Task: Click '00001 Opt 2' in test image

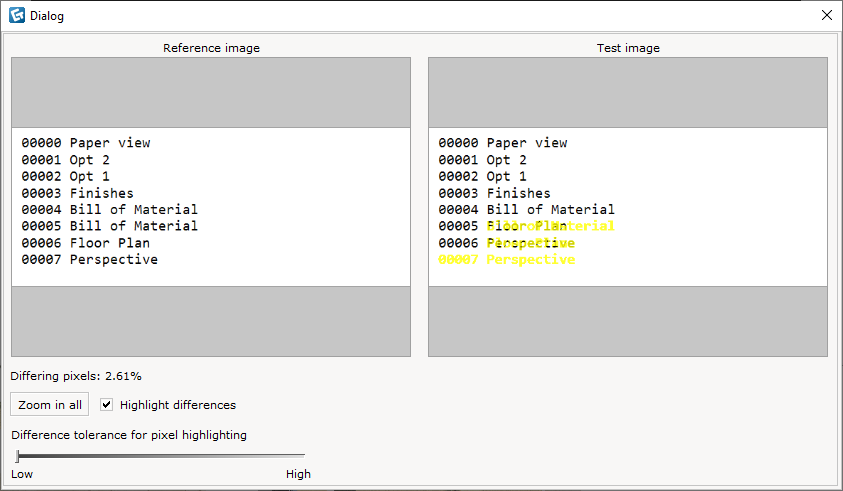Action: coord(483,160)
